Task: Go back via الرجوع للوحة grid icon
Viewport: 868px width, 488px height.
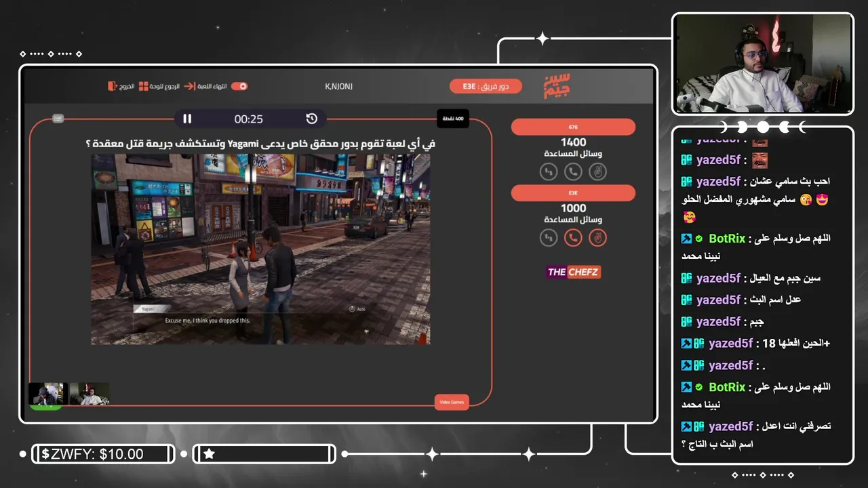Action: [144, 86]
